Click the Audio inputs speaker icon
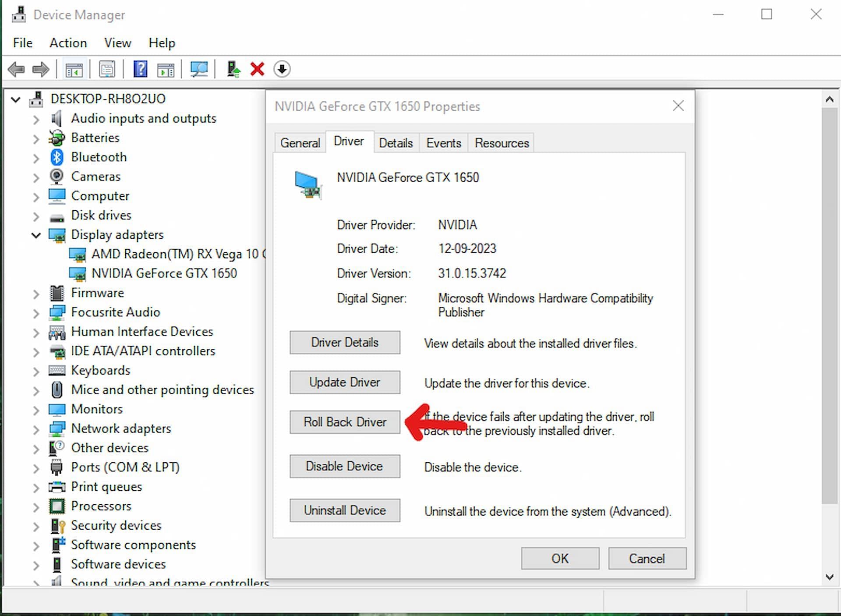 coord(56,118)
